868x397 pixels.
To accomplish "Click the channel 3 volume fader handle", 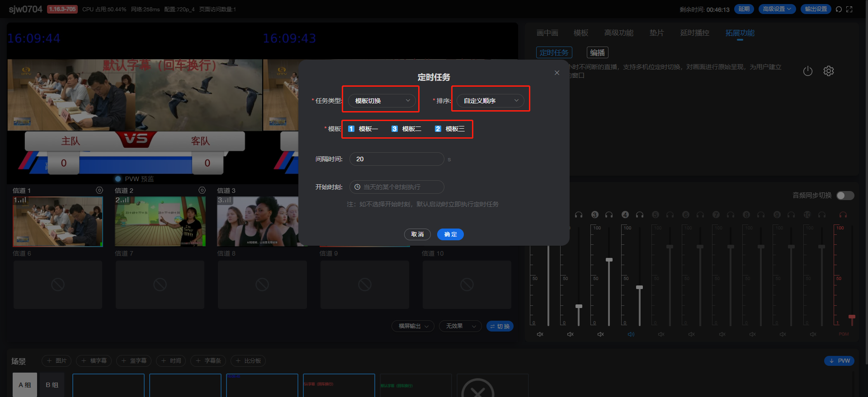I will [609, 260].
